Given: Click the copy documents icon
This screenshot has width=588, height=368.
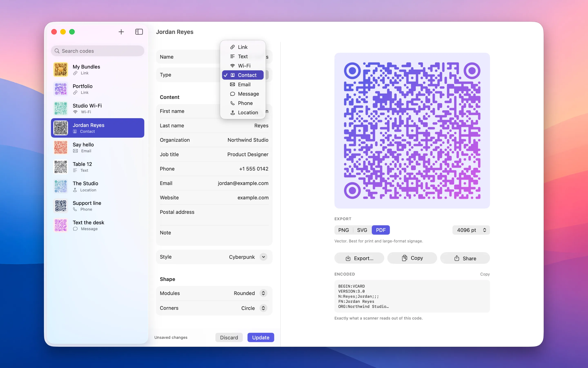Looking at the screenshot, I should [x=404, y=258].
